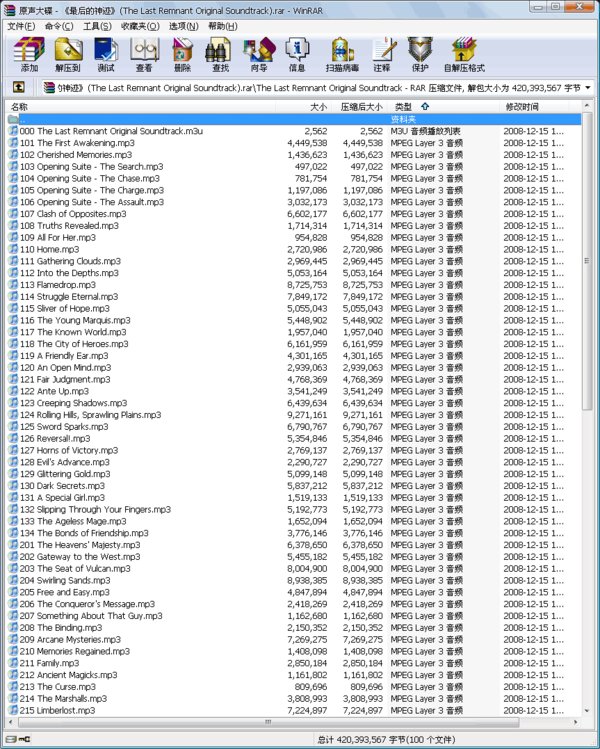Screen dimensions: 600x749
Task: Click the music icon of 101 The First Awakening.mp3
Action: click(13, 143)
